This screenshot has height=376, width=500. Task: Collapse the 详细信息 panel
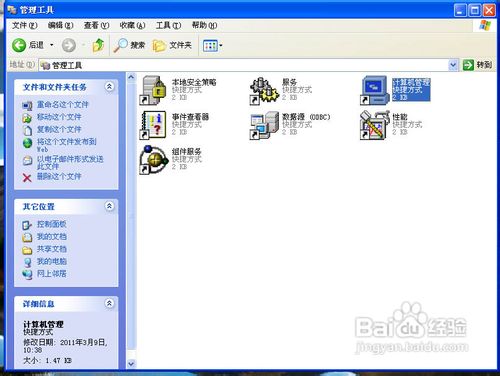coord(109,303)
